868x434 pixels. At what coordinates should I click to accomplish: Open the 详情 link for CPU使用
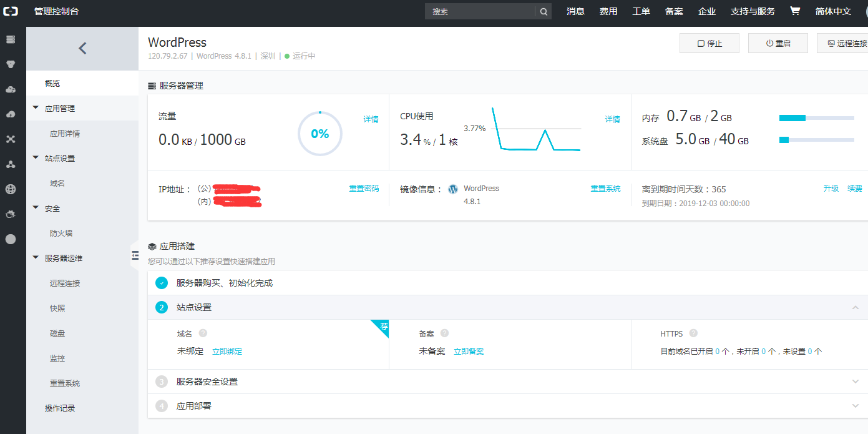[613, 119]
